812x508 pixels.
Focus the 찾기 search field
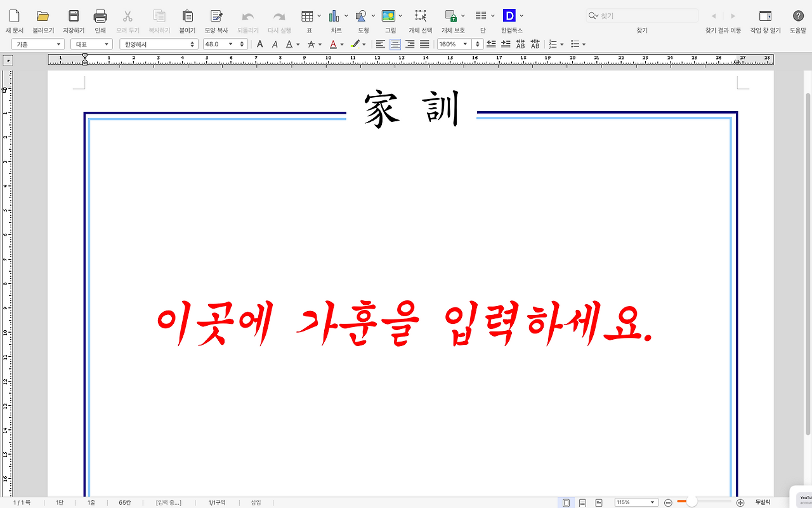(x=642, y=16)
